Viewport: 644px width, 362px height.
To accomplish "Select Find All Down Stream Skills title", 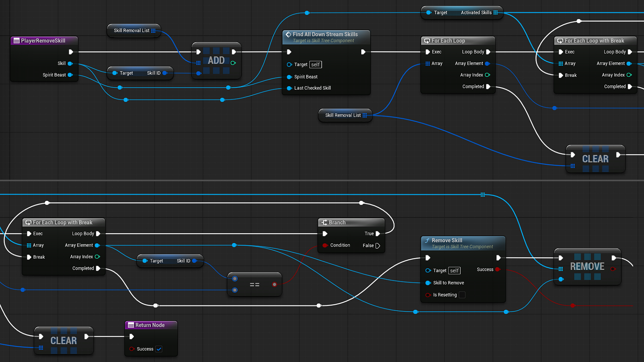I will pos(325,34).
